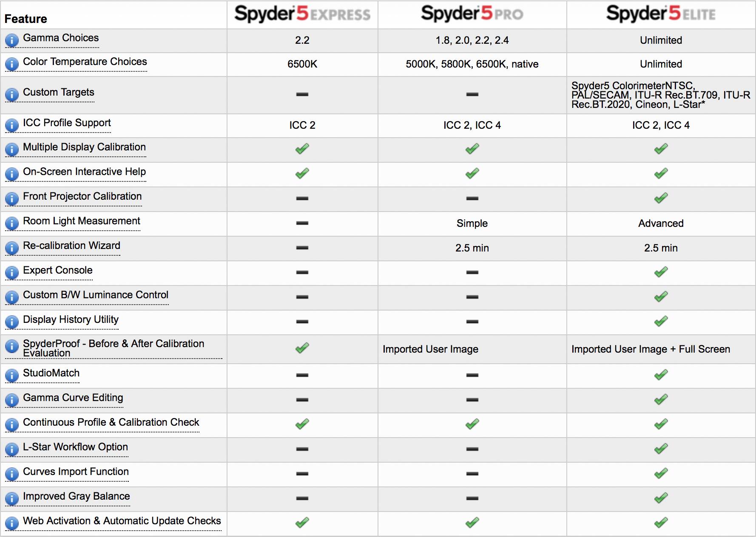Image resolution: width=756 pixels, height=537 pixels.
Task: Click Express checkmark for Multiple Display Calibration
Action: [x=302, y=149]
